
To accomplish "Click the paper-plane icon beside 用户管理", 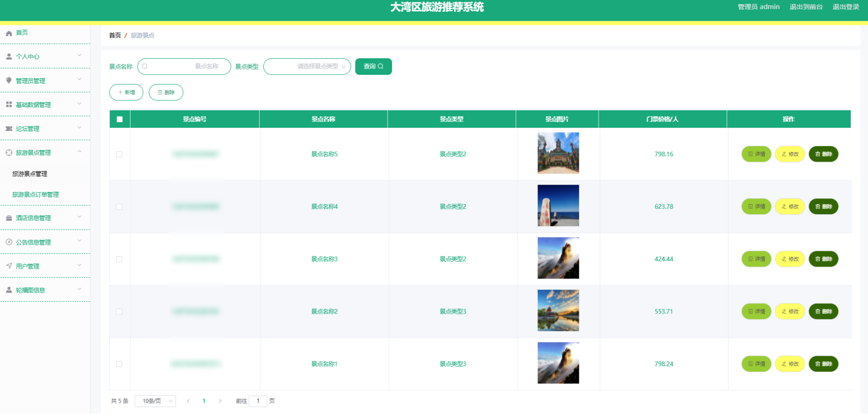I will pyautogui.click(x=9, y=266).
